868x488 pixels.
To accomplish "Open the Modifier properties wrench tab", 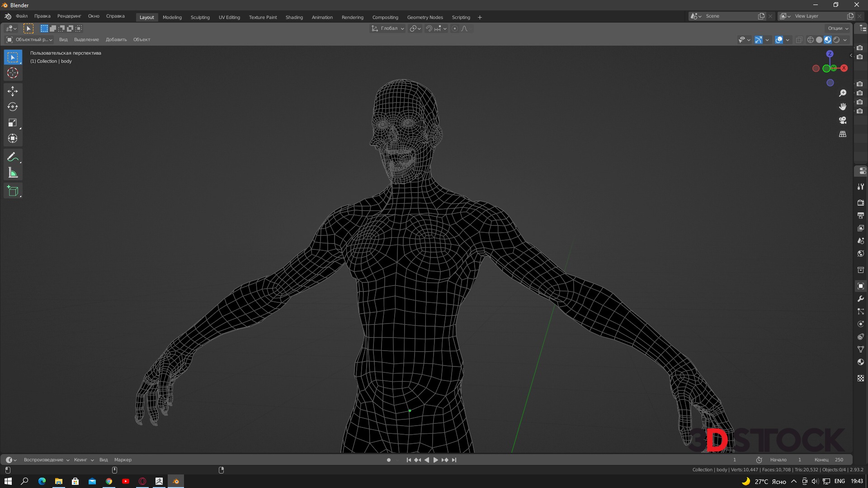I will [x=861, y=299].
